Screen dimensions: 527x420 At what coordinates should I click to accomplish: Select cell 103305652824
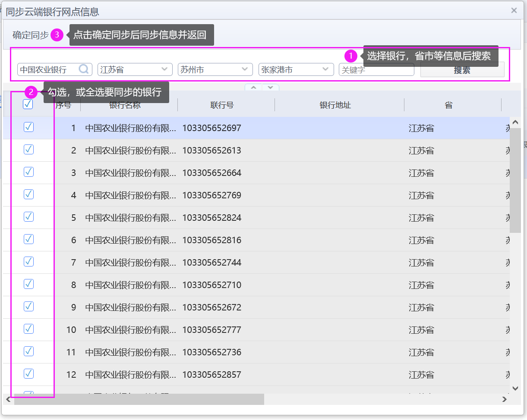coord(211,218)
